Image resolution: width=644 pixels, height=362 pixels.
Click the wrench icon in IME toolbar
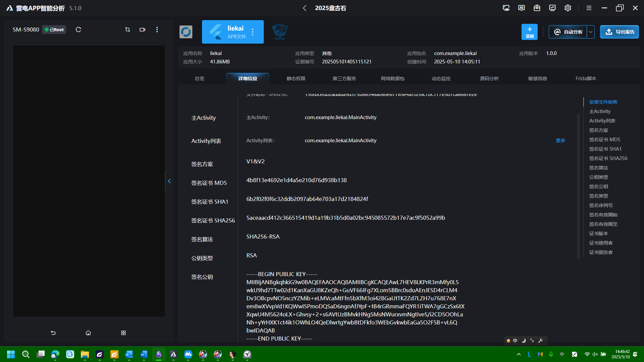pos(540,341)
